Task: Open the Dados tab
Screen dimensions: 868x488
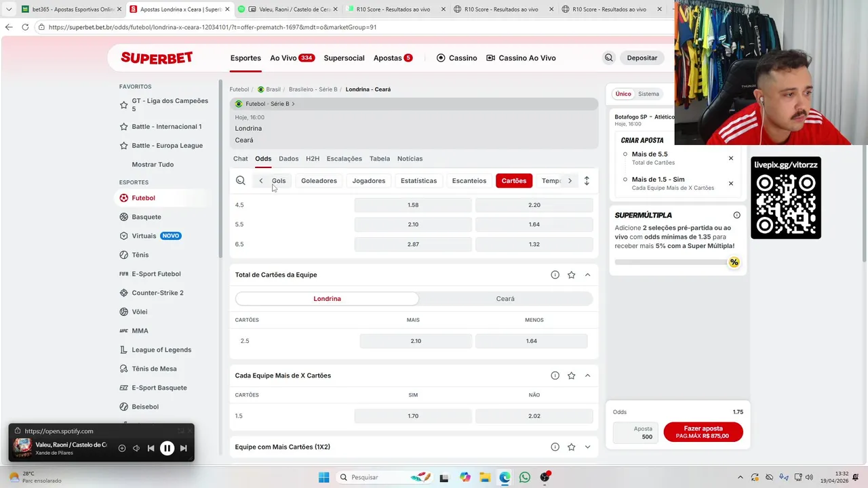Action: (x=288, y=159)
